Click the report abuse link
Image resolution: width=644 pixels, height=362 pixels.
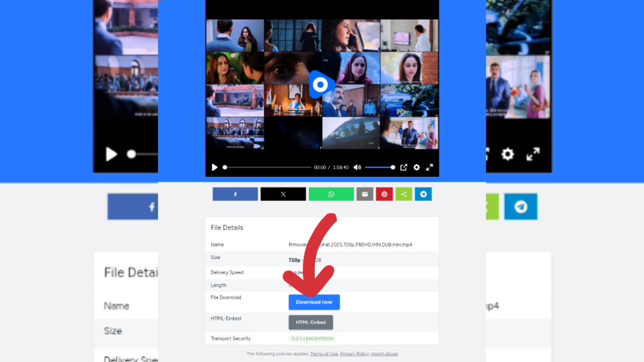coord(384,354)
